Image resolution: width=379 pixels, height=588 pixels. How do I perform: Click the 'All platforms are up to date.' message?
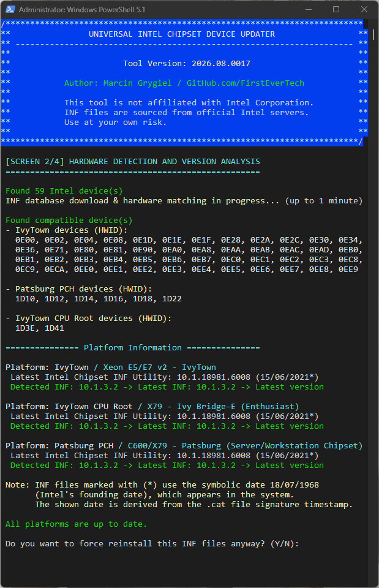[76, 524]
